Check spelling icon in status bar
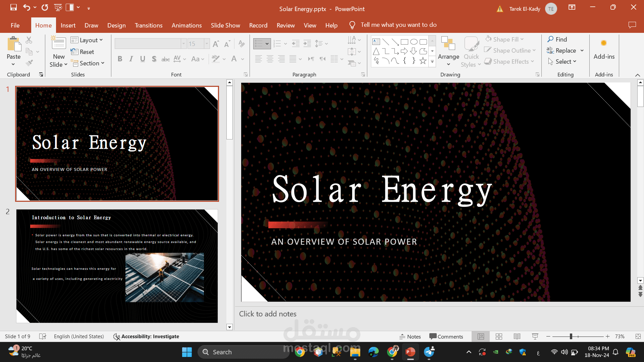Viewport: 644px width, 362px height. [43, 336]
